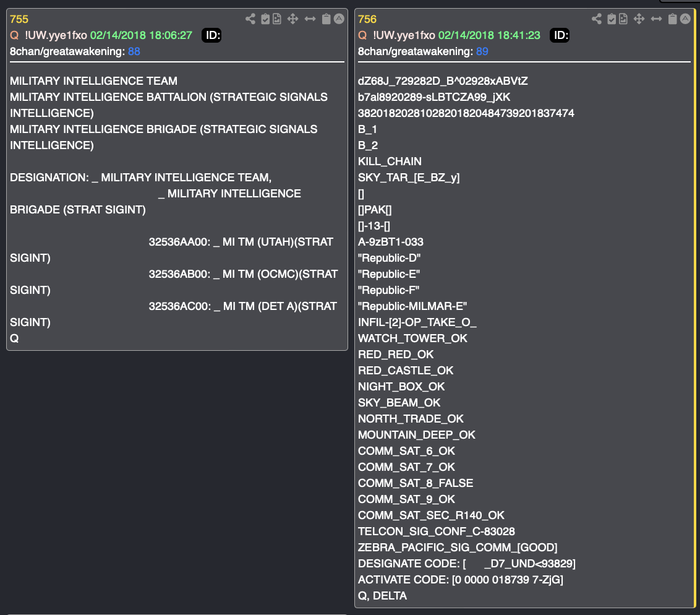Click the "32536AA00:" code in post 755
This screenshot has height=615, width=700.
[179, 242]
